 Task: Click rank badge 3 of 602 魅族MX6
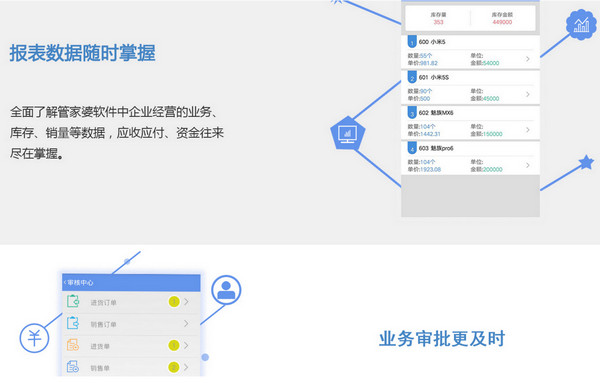point(412,113)
